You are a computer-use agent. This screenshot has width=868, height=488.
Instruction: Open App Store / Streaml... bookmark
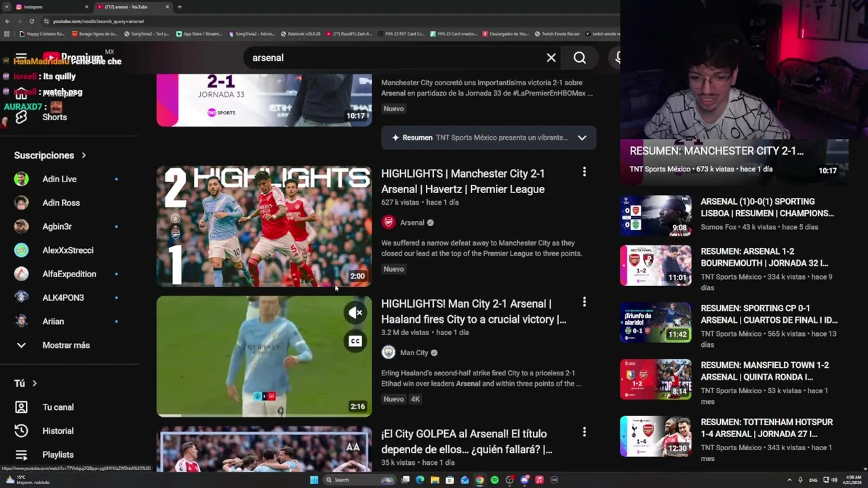(199, 33)
